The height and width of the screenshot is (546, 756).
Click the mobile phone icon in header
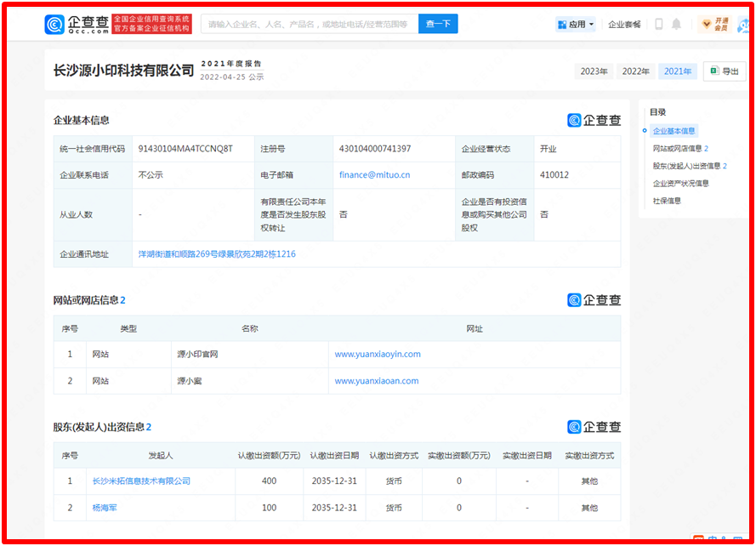pos(658,25)
